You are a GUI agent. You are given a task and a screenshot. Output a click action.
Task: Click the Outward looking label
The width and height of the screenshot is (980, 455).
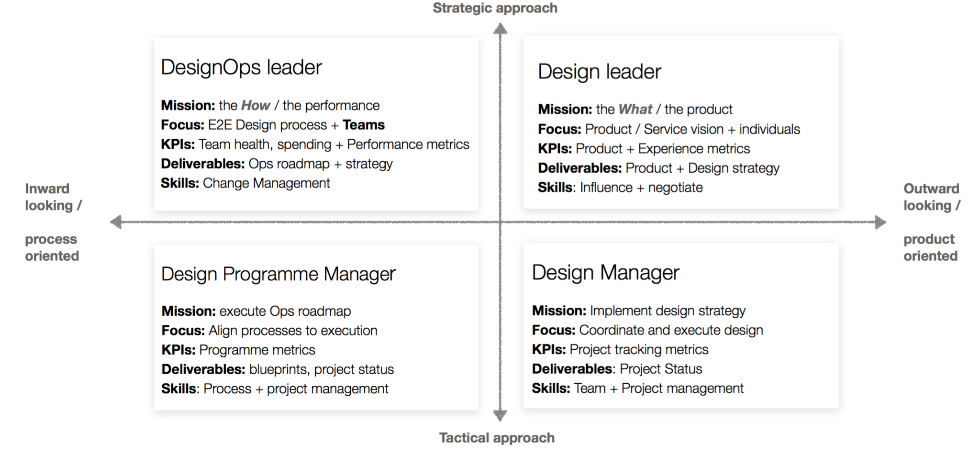931,197
